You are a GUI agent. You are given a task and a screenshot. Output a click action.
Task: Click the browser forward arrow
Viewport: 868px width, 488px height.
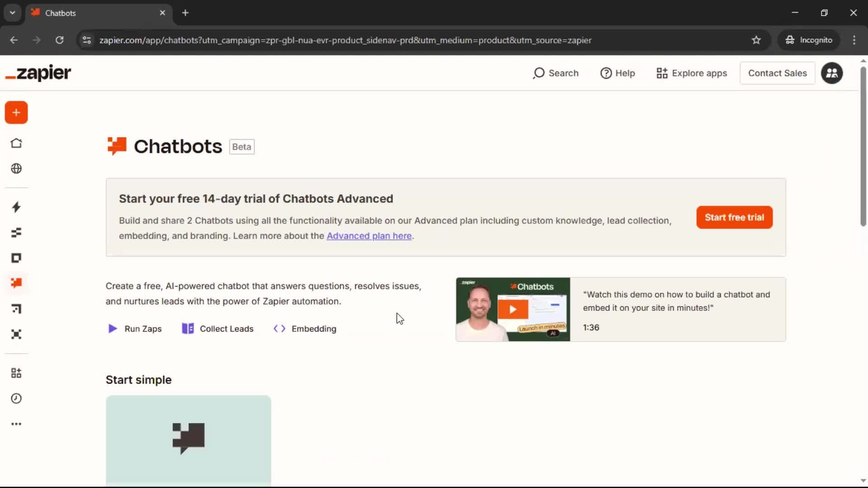tap(37, 40)
